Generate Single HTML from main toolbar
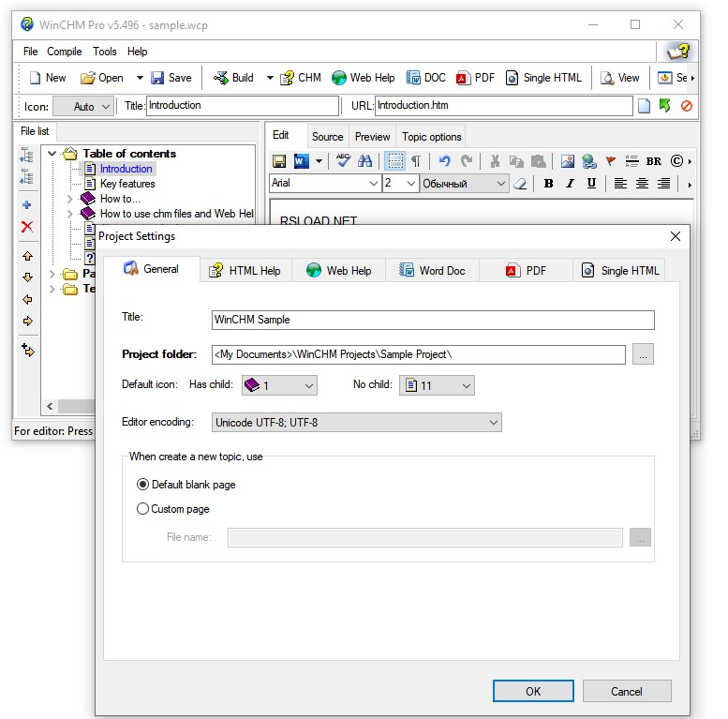Image resolution: width=728 pixels, height=719 pixels. click(x=543, y=78)
